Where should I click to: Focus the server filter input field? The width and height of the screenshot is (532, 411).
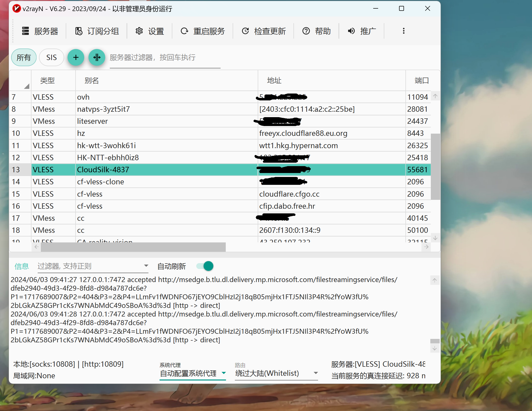click(x=165, y=58)
